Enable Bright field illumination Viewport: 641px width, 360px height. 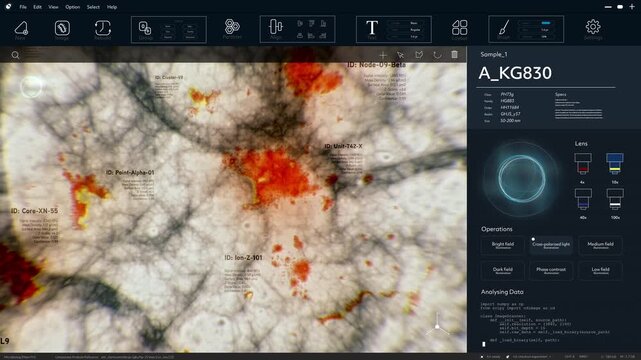[502, 245]
